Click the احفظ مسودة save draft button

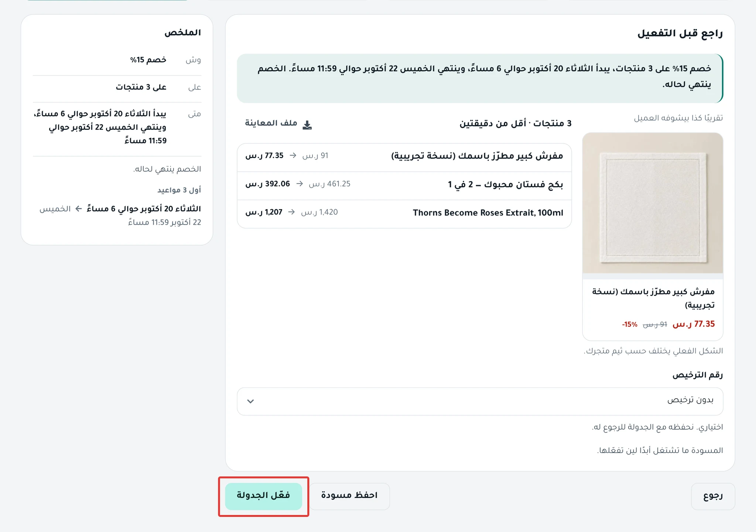tap(349, 496)
